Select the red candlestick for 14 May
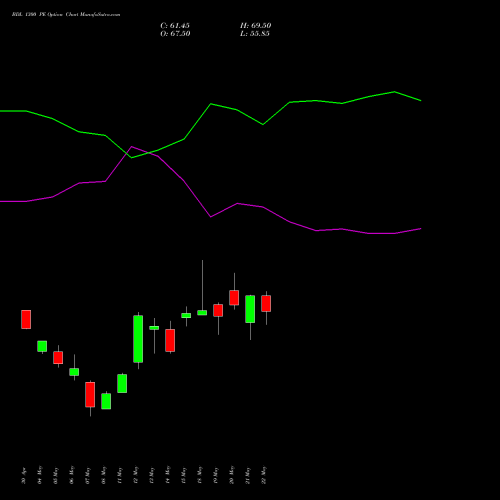The width and height of the screenshot is (500, 500). click(170, 340)
